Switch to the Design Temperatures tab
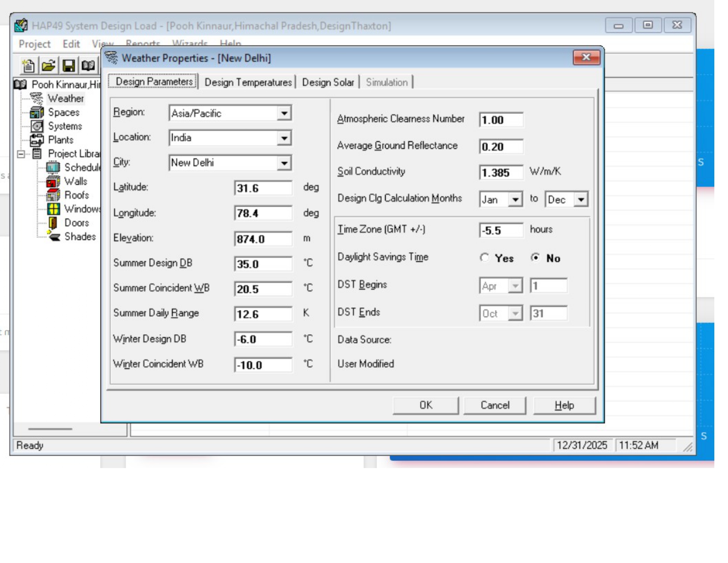The width and height of the screenshot is (728, 563). coord(248,83)
